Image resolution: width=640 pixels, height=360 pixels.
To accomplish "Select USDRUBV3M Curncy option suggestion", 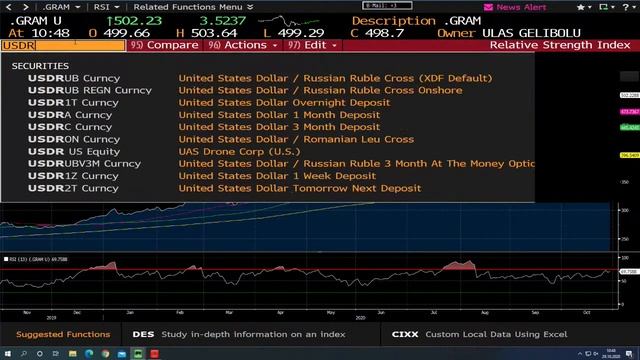I will click(268, 164).
